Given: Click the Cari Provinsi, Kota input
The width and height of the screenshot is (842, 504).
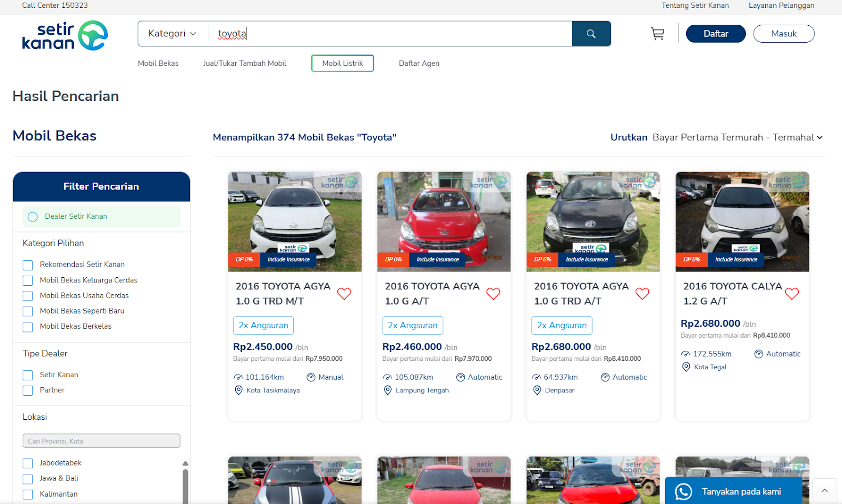Looking at the screenshot, I should 102,441.
